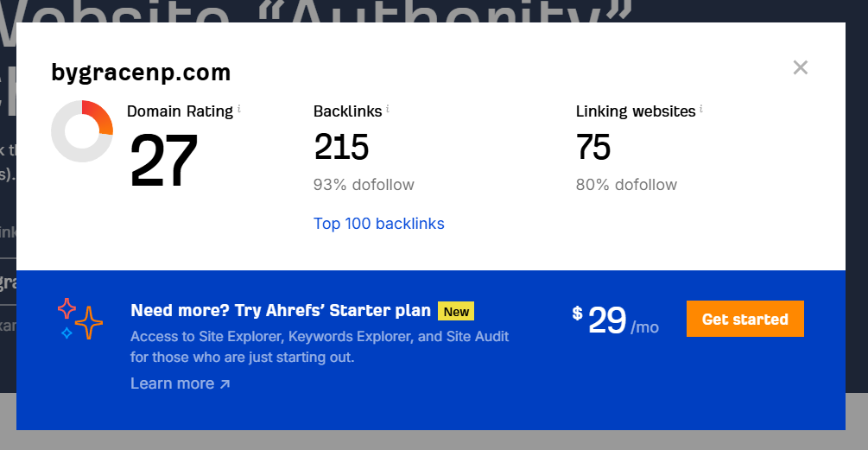Click the sparkle stars icon in banner
This screenshot has height=450, width=868.
pyautogui.click(x=80, y=319)
